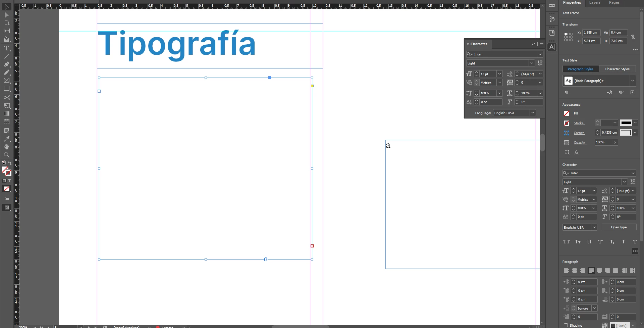This screenshot has height=328, width=644.
Task: Select the Line tool
Action: (6, 56)
